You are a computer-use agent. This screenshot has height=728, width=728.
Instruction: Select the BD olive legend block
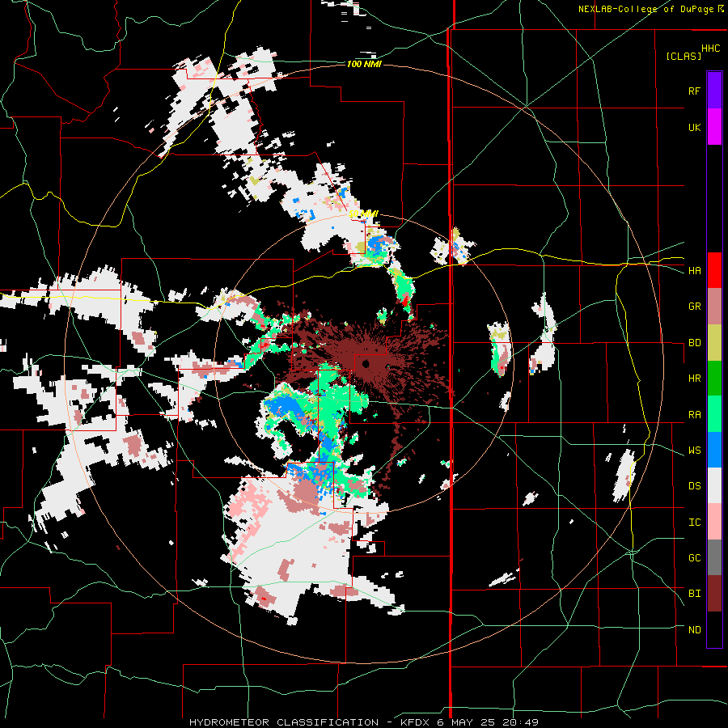714,343
